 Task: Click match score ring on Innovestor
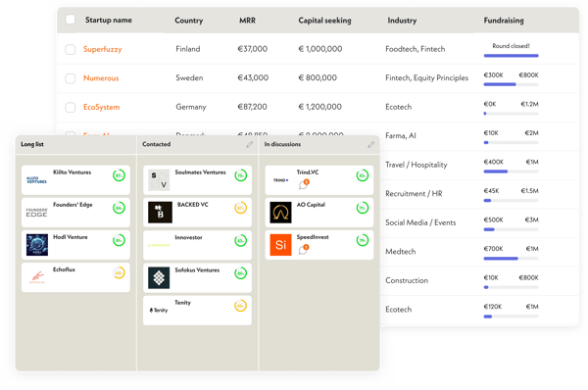[x=241, y=240]
